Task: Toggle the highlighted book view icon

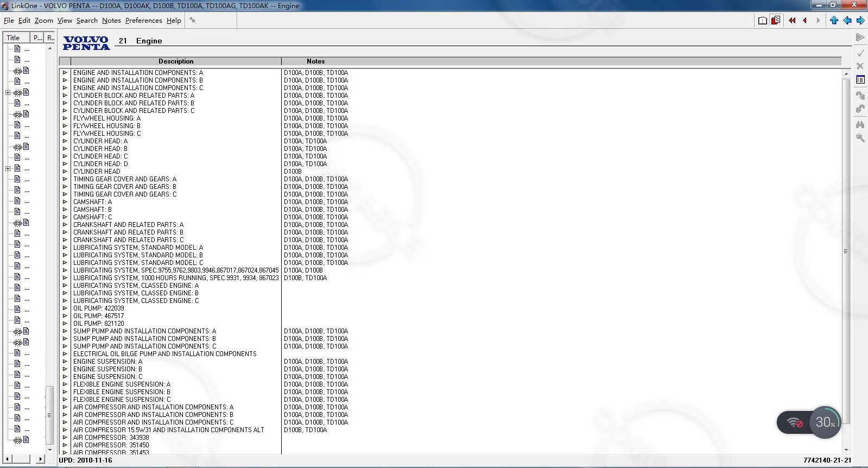Action: pyautogui.click(x=776, y=21)
